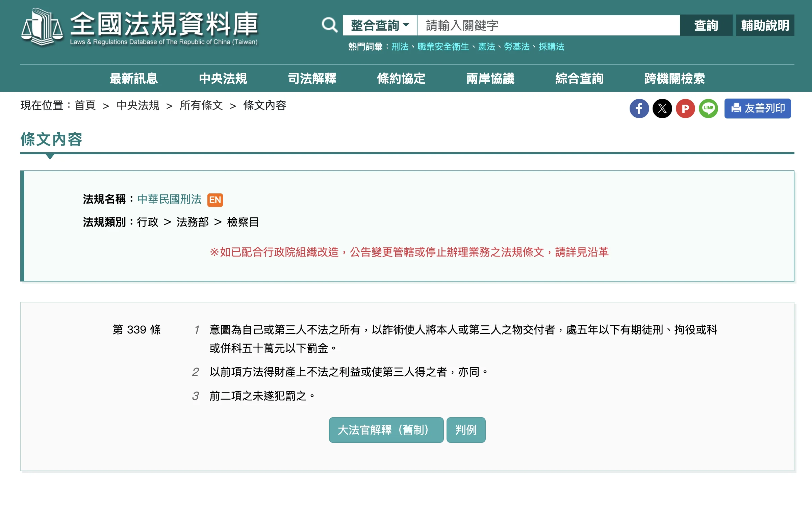Image resolution: width=812 pixels, height=509 pixels.
Task: Click the 友善列印 print-friendly button
Action: coord(758,108)
